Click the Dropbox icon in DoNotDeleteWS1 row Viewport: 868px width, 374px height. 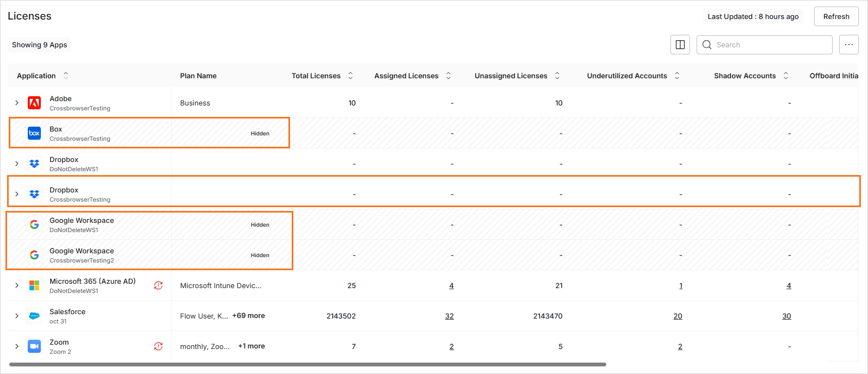click(34, 164)
